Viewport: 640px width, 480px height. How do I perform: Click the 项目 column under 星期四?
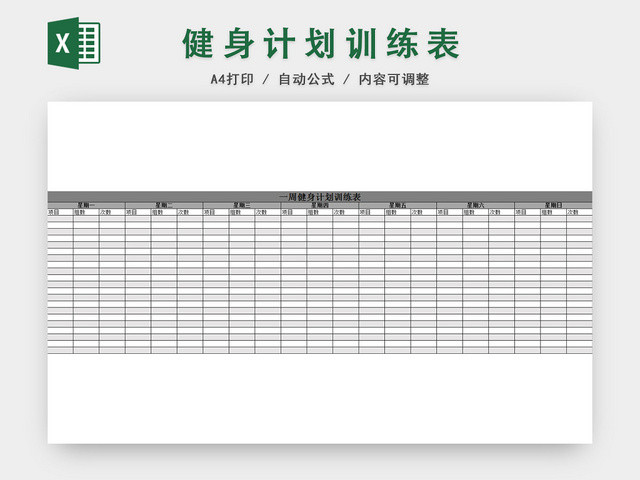click(294, 212)
